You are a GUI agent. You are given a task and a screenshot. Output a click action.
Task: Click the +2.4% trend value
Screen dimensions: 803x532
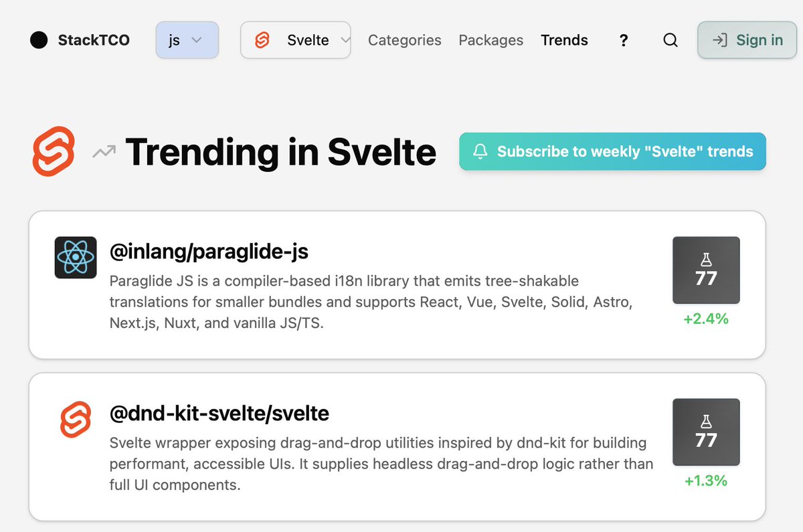706,319
